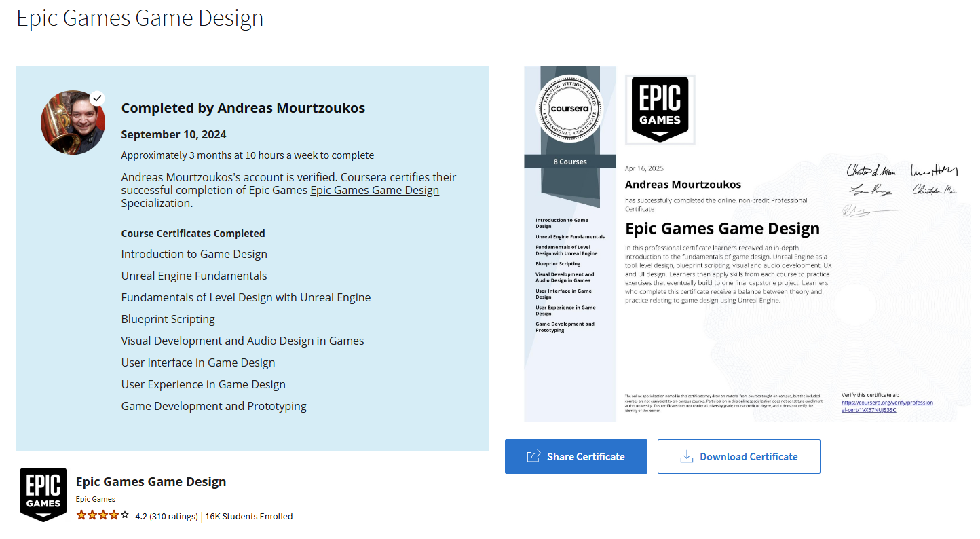
Task: Click the Epic Games logo on the certificate
Action: pyautogui.click(x=660, y=109)
